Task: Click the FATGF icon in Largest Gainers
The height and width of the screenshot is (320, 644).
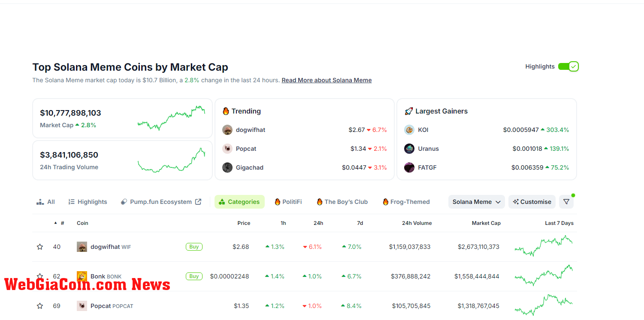Action: [x=409, y=167]
